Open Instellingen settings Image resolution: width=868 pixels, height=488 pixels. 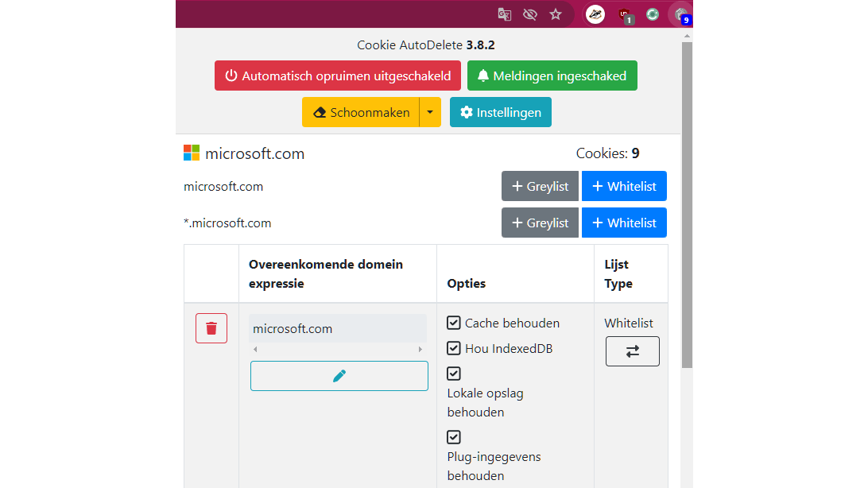pyautogui.click(x=501, y=112)
